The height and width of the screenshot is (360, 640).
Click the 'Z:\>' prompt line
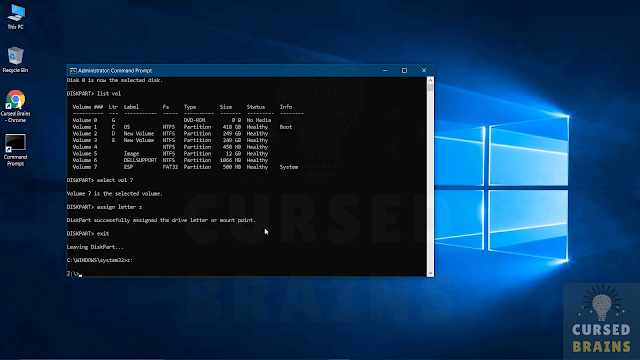[x=73, y=273]
